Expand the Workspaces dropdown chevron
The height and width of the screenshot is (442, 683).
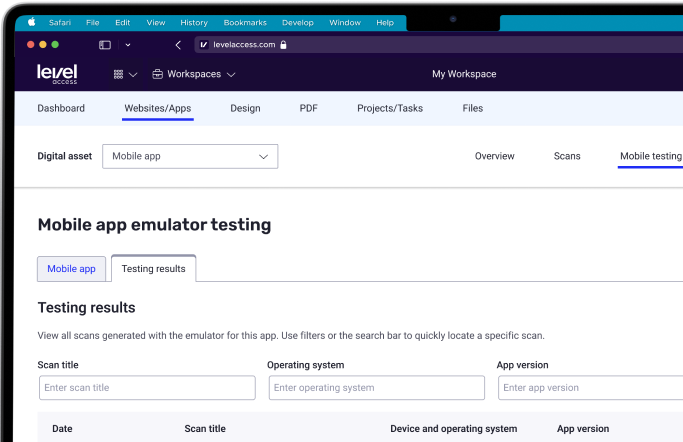click(231, 74)
